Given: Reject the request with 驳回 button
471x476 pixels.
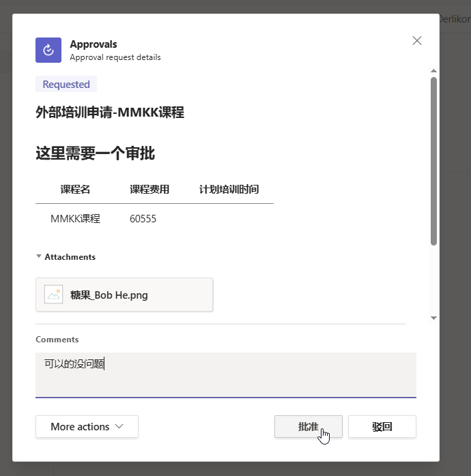Looking at the screenshot, I should 382,427.
